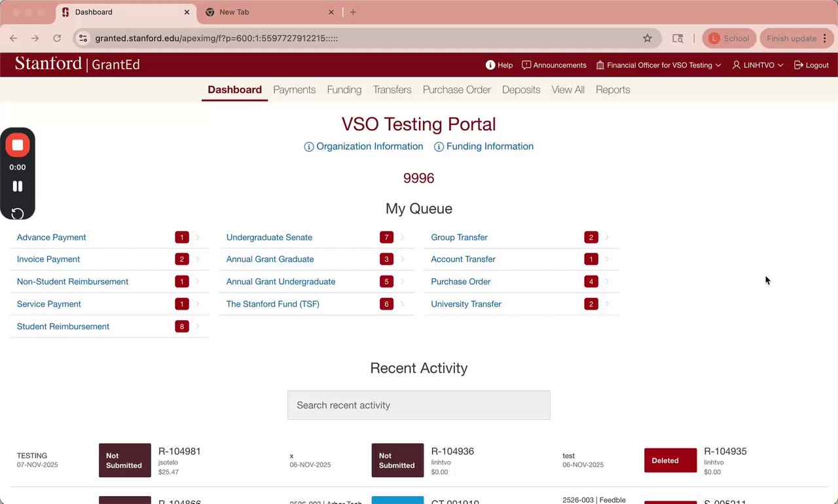
Task: Open Announcements in the header
Action: (x=554, y=65)
